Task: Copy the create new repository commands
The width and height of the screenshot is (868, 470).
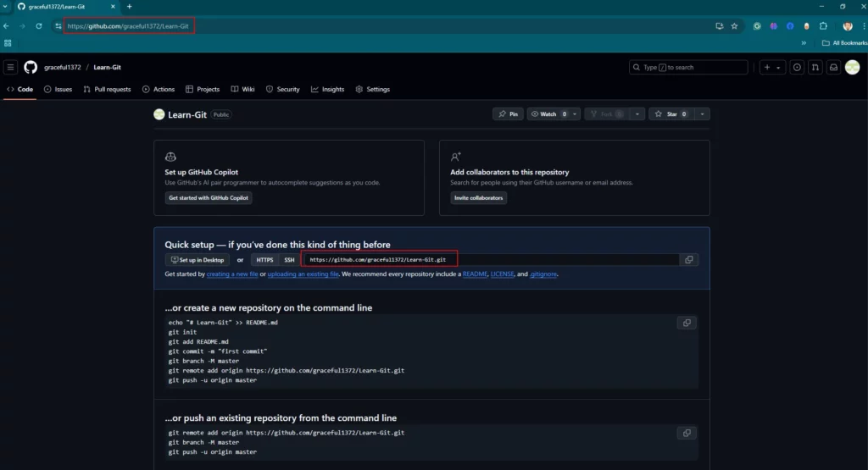Action: click(x=687, y=323)
